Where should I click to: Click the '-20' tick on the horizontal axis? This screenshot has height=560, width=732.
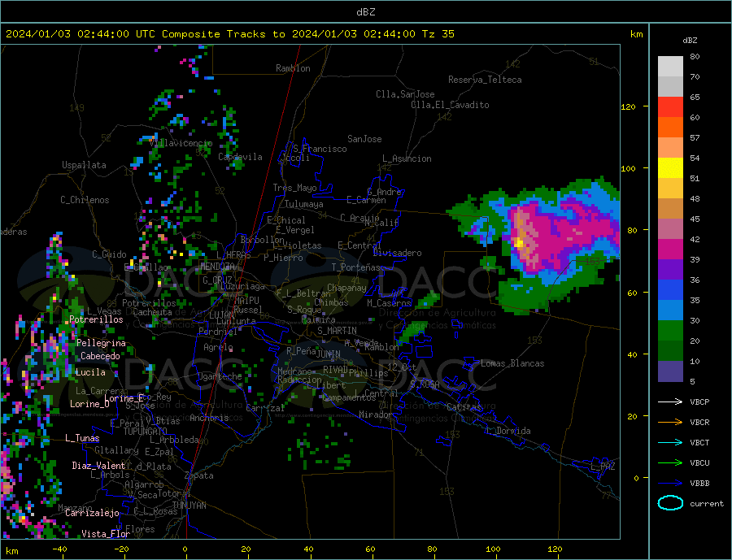[x=121, y=549]
